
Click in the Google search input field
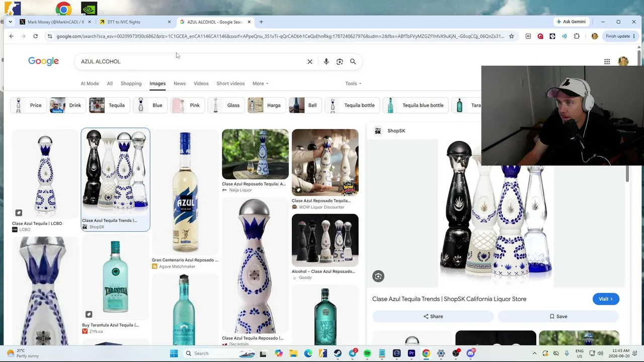tap(191, 61)
